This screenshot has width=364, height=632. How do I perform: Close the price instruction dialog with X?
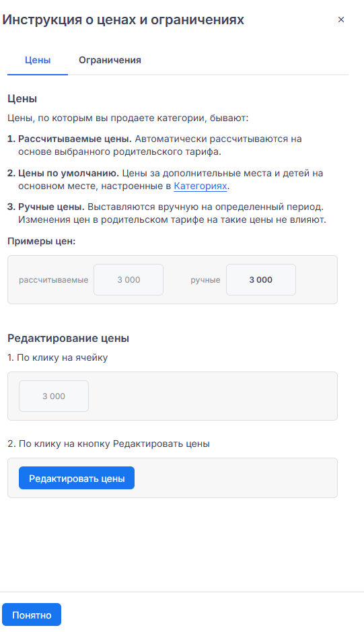[340, 20]
